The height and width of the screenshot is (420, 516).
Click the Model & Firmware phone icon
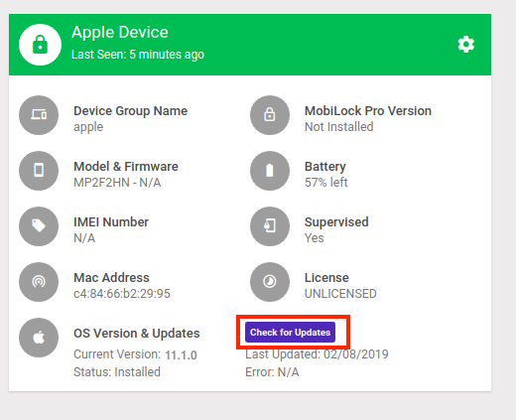click(39, 171)
